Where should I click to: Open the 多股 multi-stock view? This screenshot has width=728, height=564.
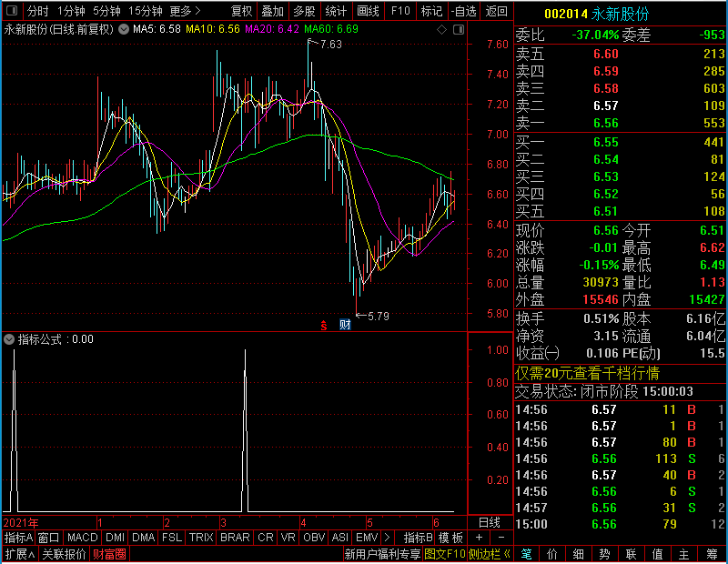coord(304,11)
